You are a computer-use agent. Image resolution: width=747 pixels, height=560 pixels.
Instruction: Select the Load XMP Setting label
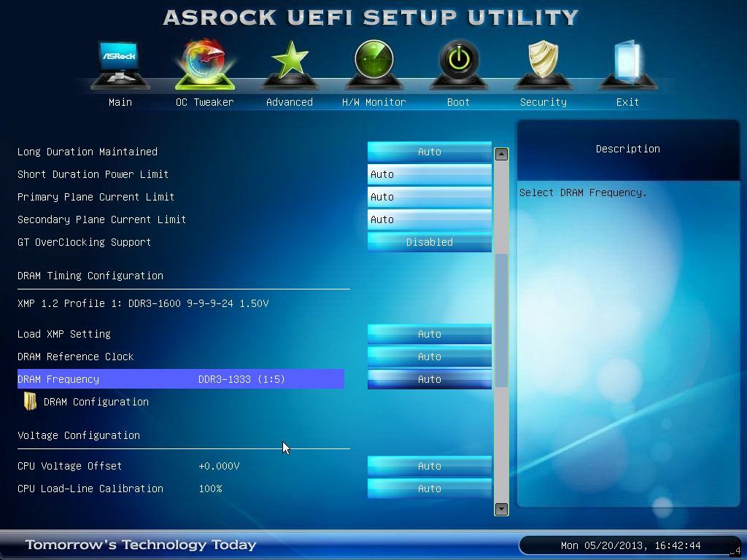click(64, 334)
